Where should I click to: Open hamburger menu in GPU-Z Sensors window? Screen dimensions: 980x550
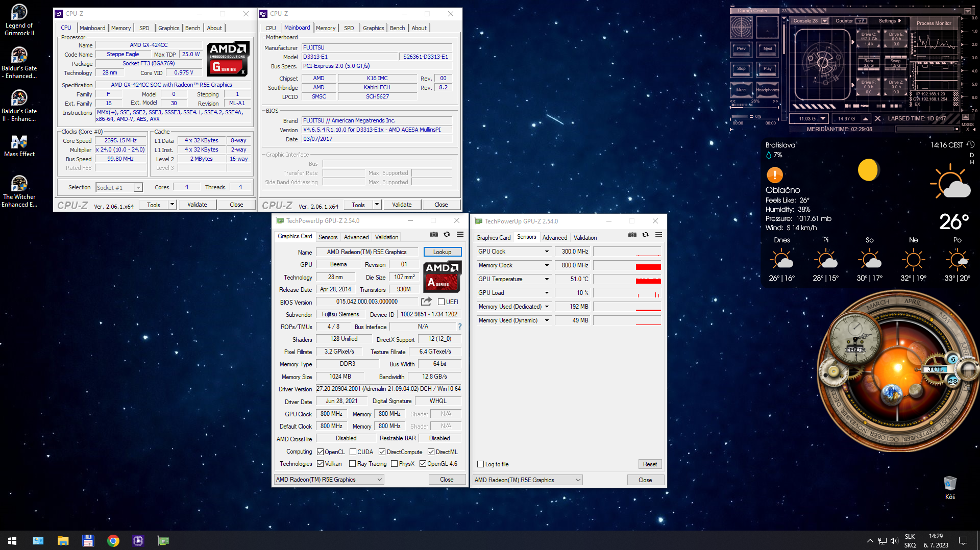point(659,235)
